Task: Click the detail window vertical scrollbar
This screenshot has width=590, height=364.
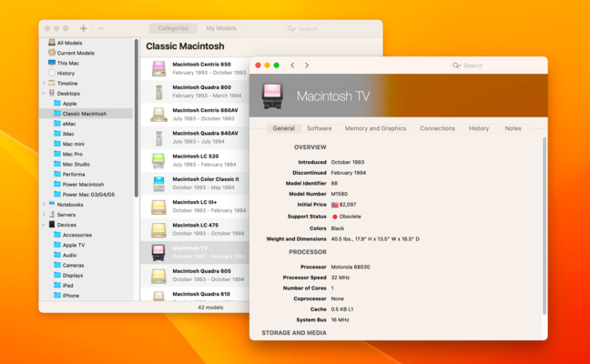Action: pos(544,226)
